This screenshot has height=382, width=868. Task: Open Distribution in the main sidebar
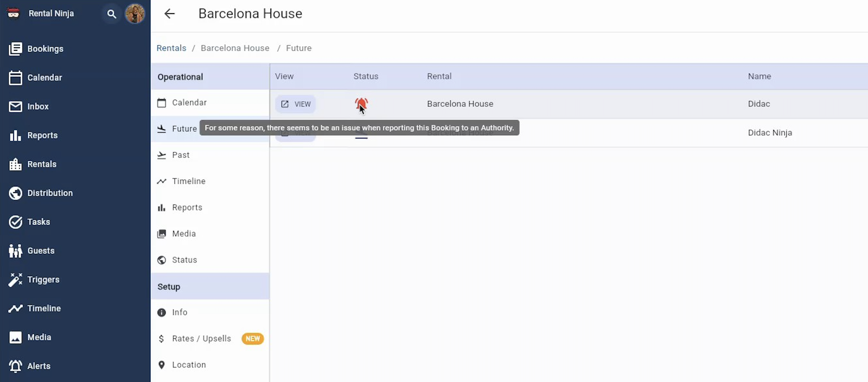coord(41,193)
